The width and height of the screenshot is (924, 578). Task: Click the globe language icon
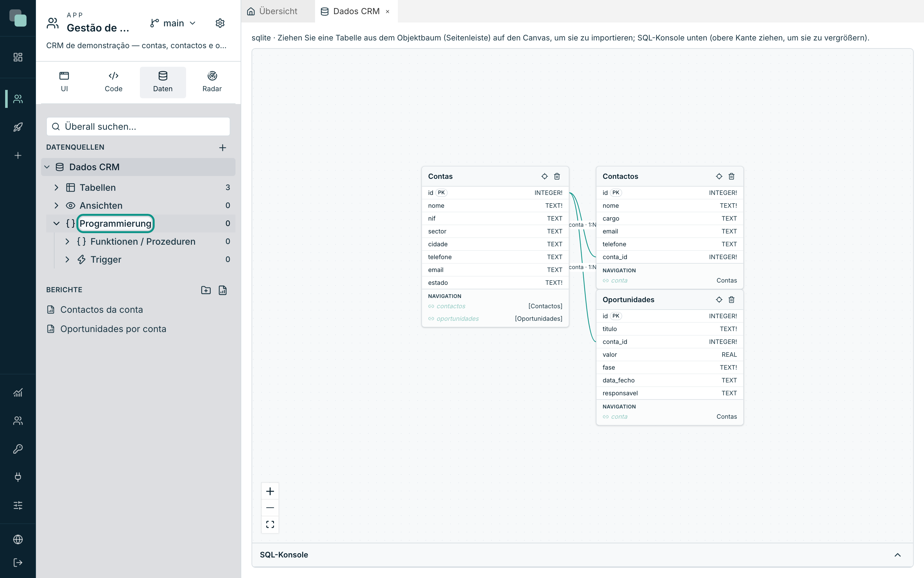pos(18,539)
